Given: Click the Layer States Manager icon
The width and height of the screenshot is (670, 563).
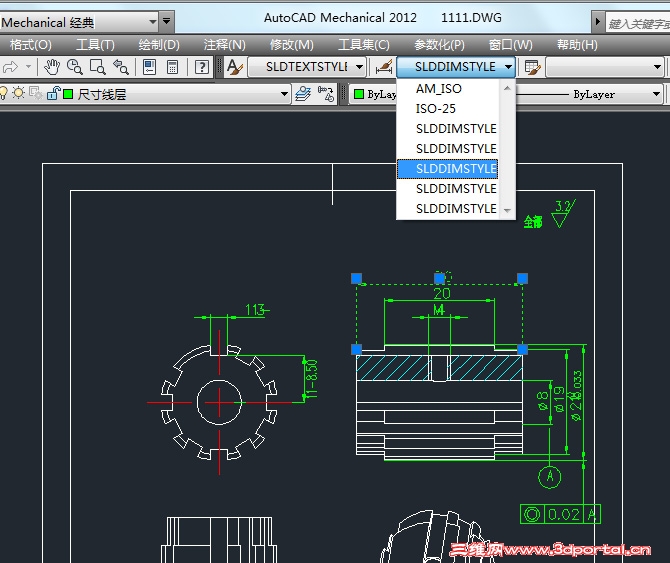Looking at the screenshot, I should tap(303, 94).
